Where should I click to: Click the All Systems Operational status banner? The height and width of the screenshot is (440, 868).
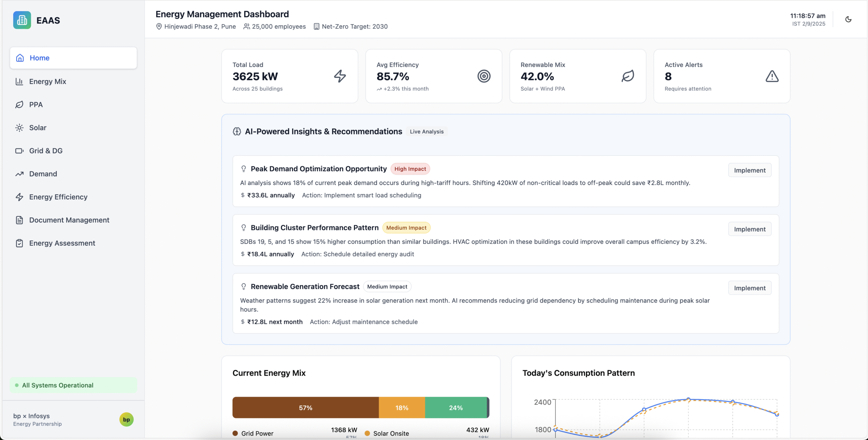(73, 385)
